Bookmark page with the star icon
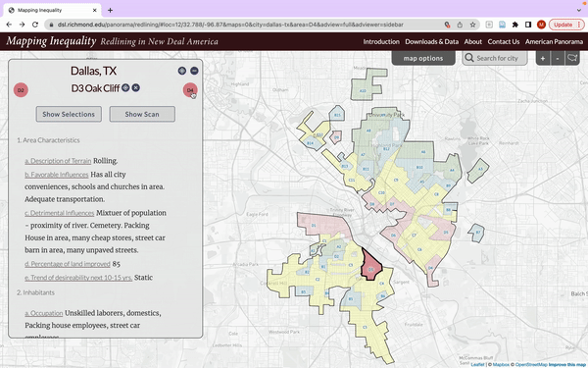 tap(472, 25)
